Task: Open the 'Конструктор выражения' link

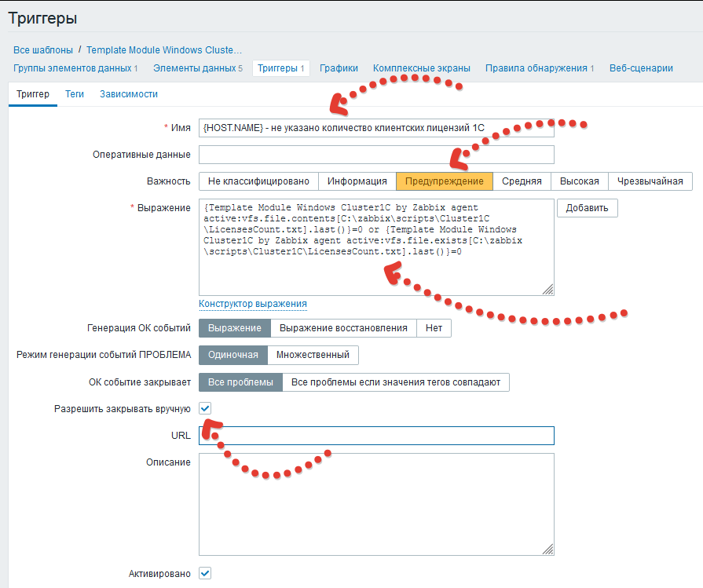Action: 252,304
